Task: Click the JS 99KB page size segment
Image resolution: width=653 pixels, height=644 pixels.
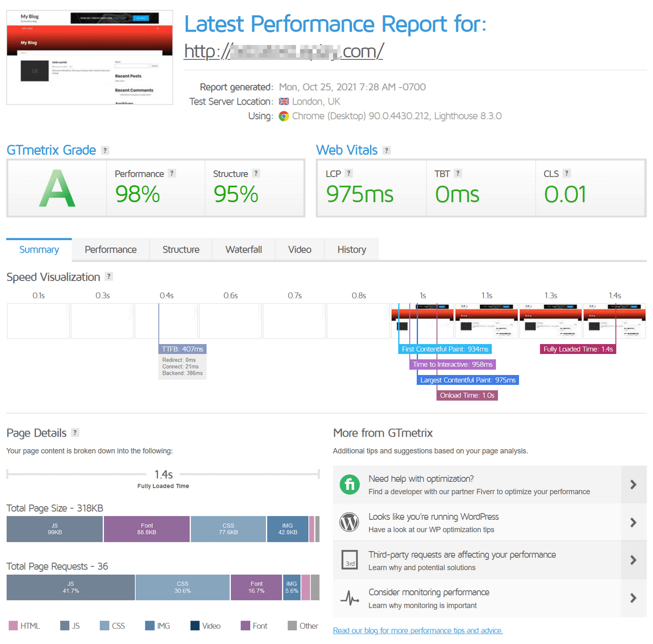Action: click(54, 529)
